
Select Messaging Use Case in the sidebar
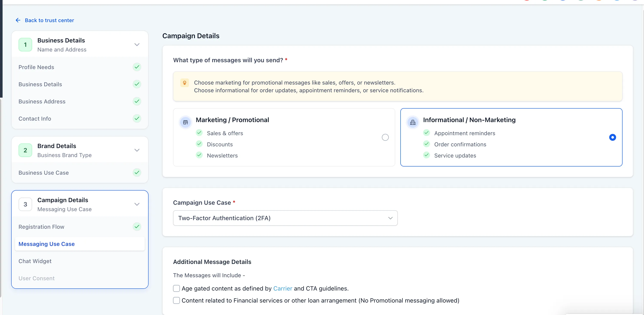(46, 244)
